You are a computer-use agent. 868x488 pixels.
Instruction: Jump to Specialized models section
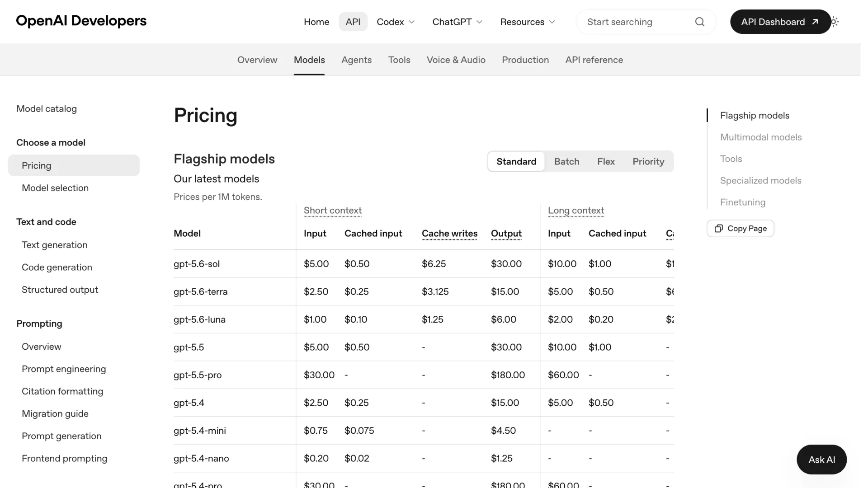pos(761,181)
